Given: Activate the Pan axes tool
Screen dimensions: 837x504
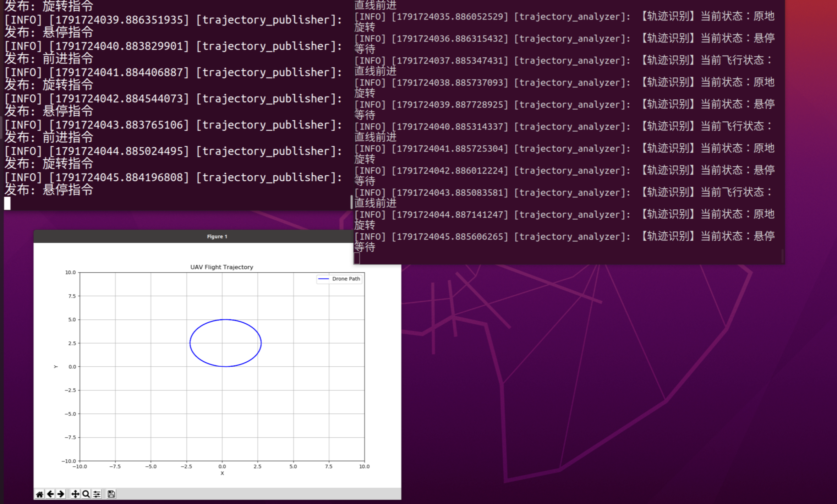Looking at the screenshot, I should [x=75, y=494].
